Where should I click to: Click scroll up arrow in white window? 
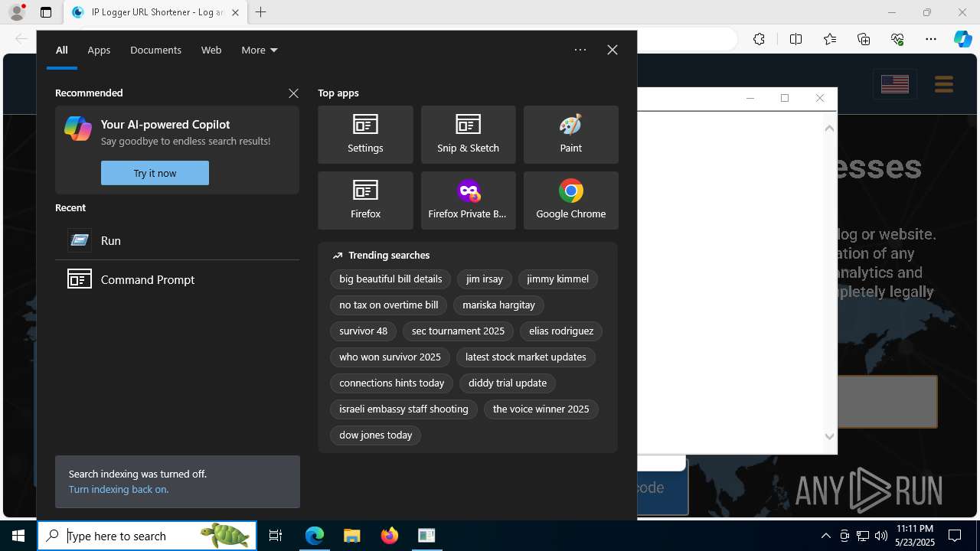pos(829,129)
